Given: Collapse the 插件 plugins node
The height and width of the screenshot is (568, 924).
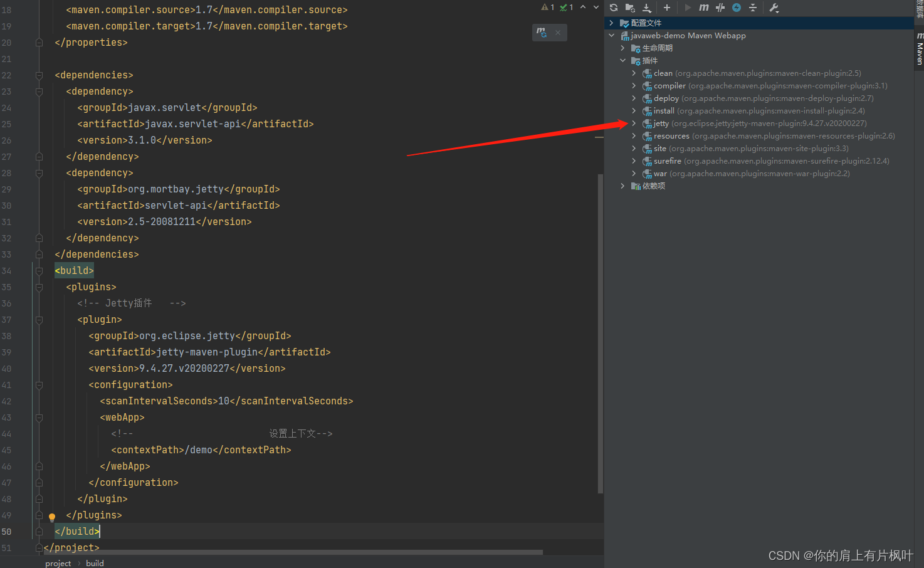Looking at the screenshot, I should tap(622, 60).
